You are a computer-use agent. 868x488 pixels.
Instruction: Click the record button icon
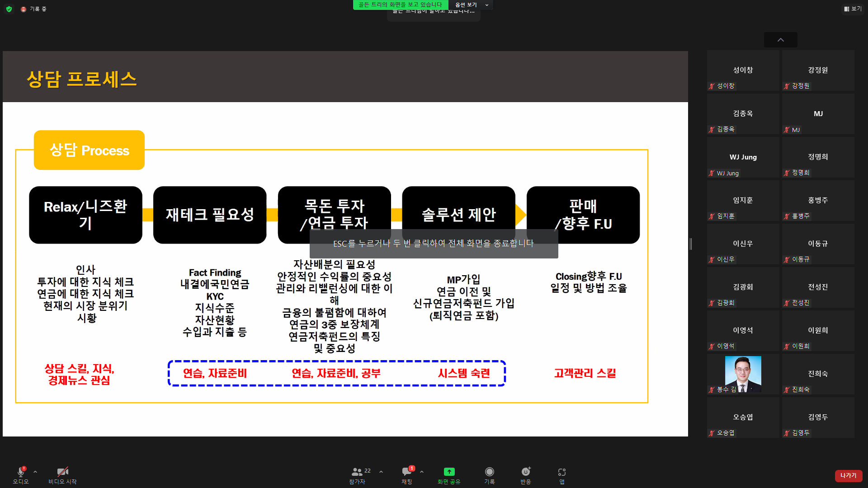click(490, 472)
